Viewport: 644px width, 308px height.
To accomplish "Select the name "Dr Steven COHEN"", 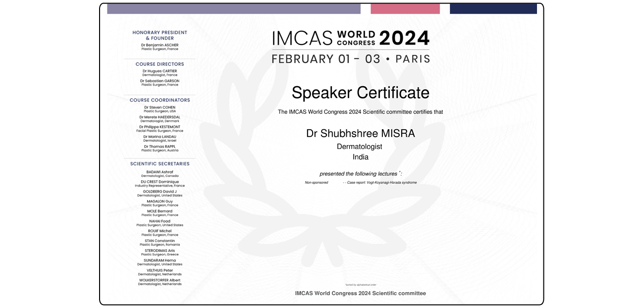I will [160, 107].
